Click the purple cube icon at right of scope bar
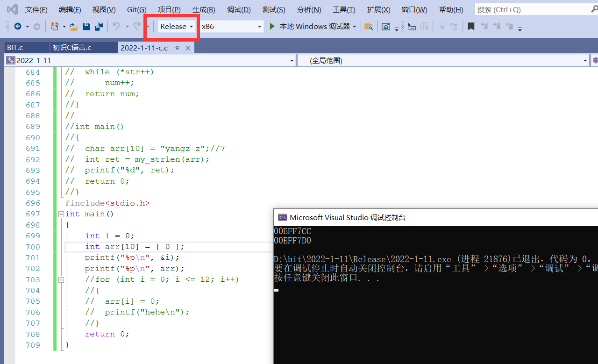 coord(595,61)
